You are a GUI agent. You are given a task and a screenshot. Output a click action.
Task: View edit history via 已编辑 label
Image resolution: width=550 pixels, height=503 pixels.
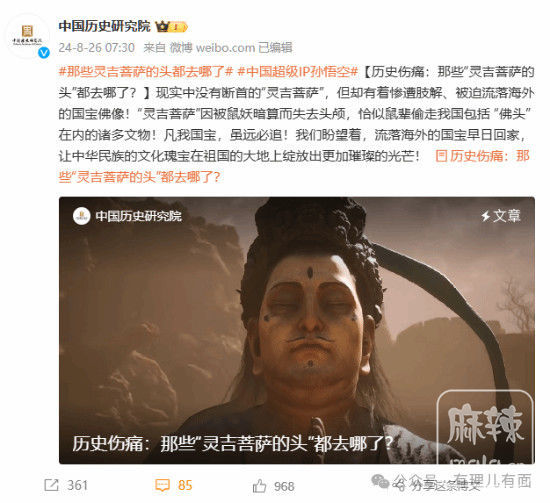click(275, 47)
